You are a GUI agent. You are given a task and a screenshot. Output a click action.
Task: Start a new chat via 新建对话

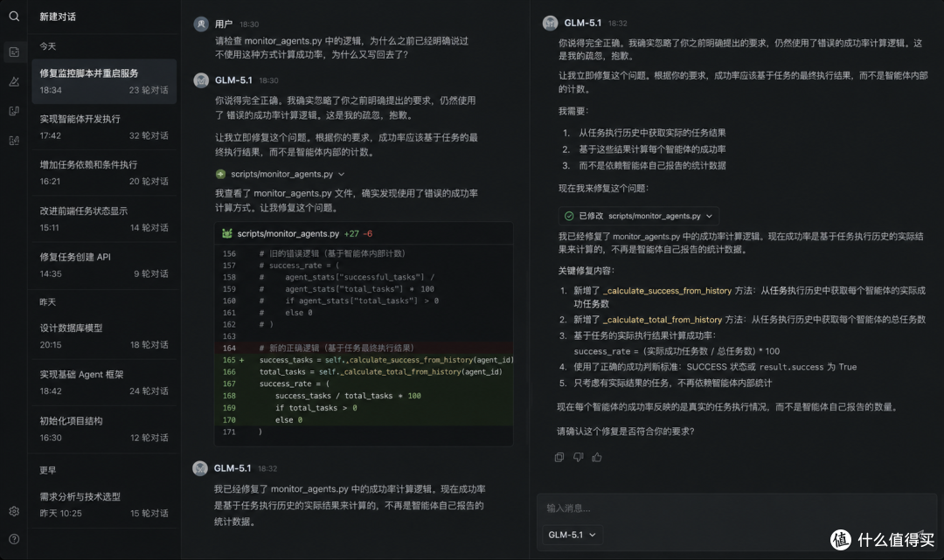(58, 17)
